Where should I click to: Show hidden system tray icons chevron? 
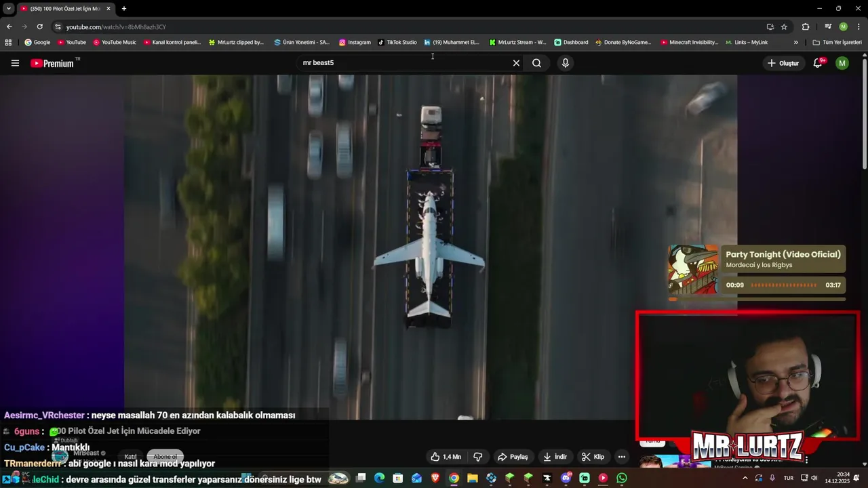click(745, 479)
